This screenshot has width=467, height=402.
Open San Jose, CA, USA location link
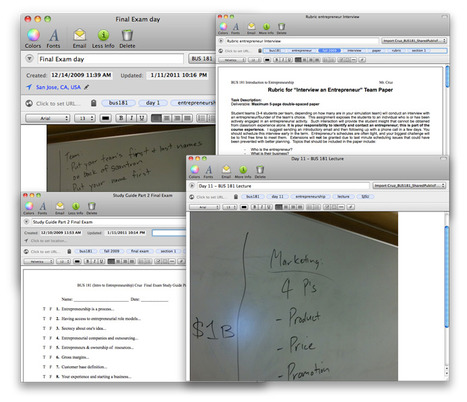pos(58,87)
